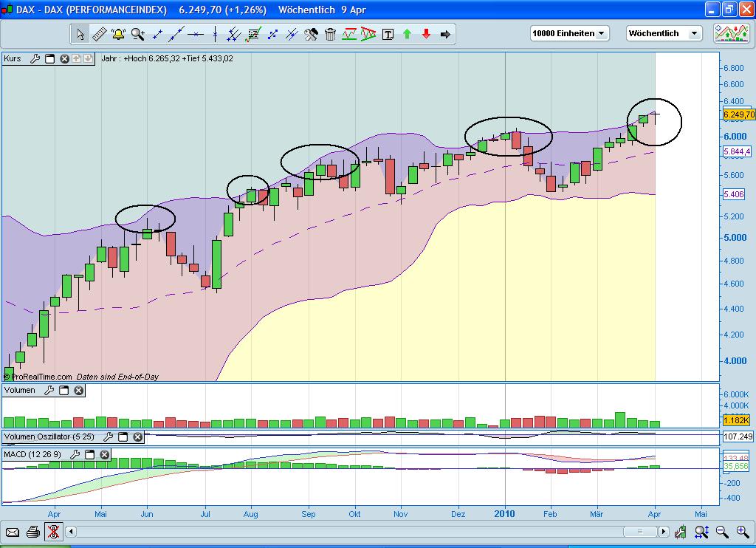Zoom in using the plus magnifier button
The image size is (756, 548).
tap(740, 531)
